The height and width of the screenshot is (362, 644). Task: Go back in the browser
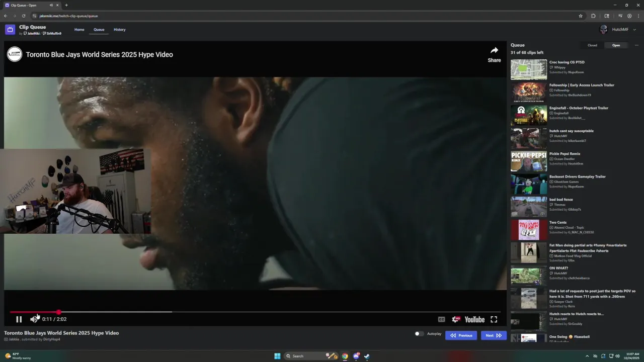(x=6, y=16)
